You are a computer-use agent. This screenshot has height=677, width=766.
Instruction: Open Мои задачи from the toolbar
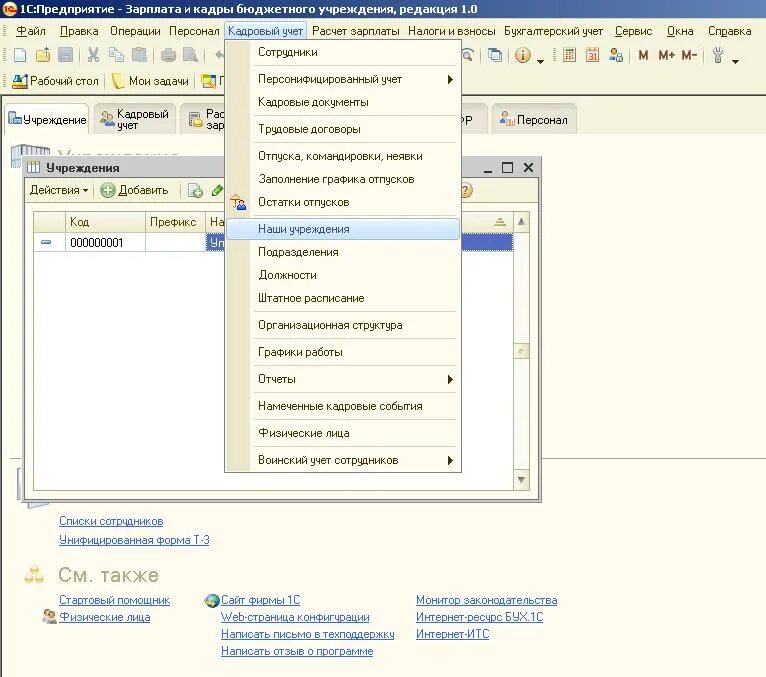coord(150,81)
